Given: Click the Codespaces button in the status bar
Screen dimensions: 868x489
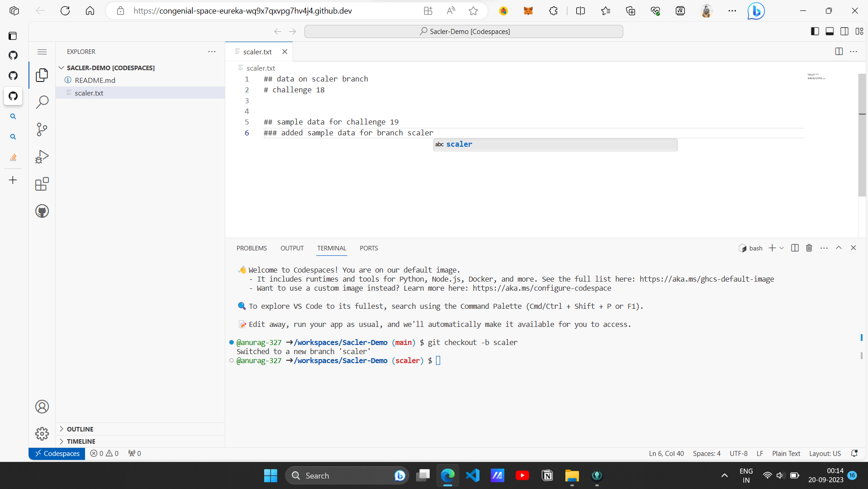Looking at the screenshot, I should tap(57, 453).
